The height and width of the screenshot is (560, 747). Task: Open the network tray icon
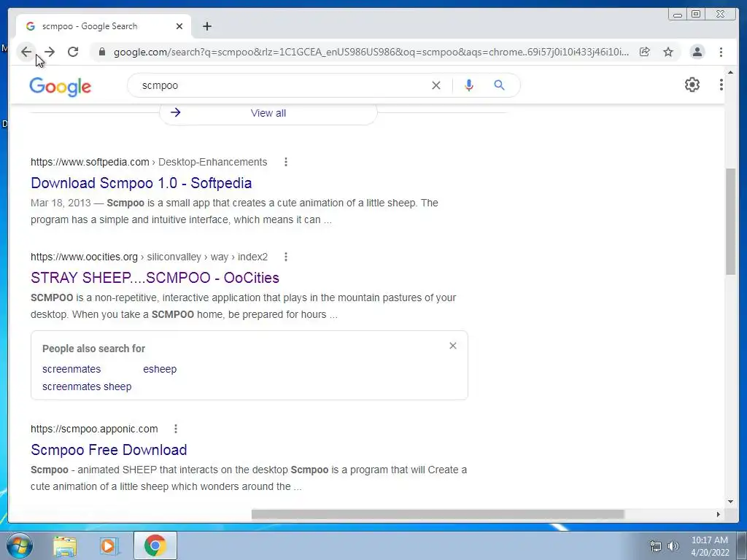(656, 546)
